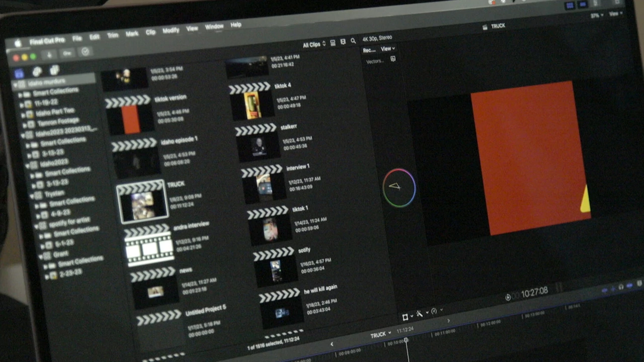The height and width of the screenshot is (362, 644).
Task: Click the vectorscope color wheel
Action: (x=399, y=188)
